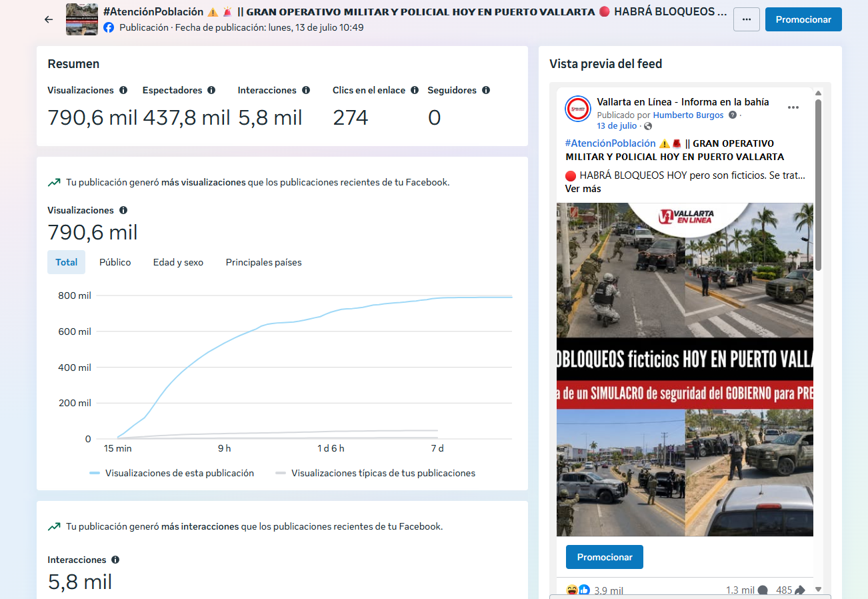Open the 13 de julio date link
Screen dimensions: 868x599
pos(617,125)
